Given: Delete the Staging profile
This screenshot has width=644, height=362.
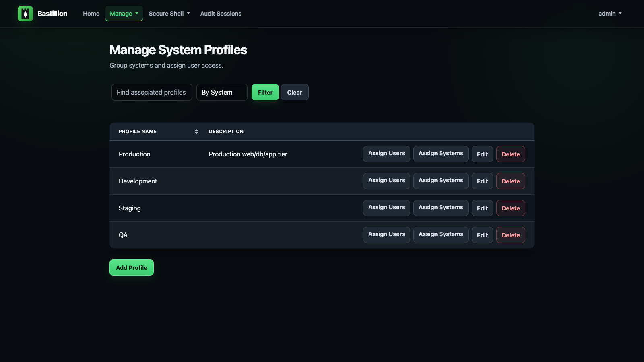Looking at the screenshot, I should click(511, 208).
